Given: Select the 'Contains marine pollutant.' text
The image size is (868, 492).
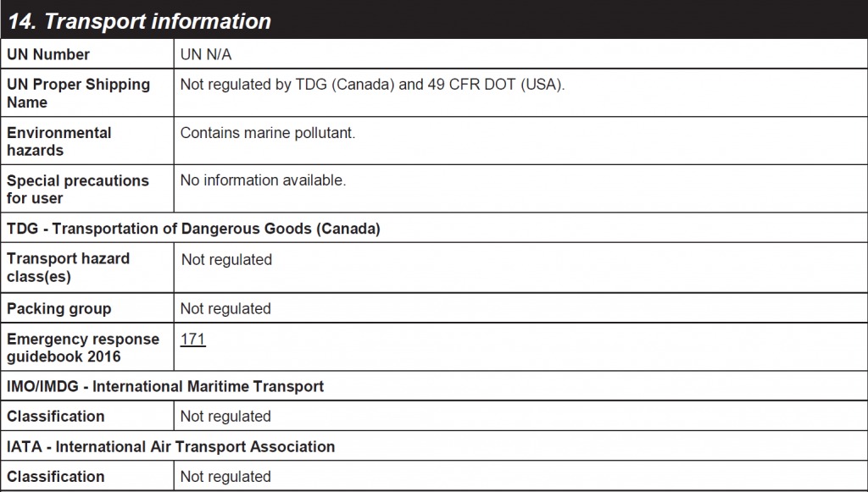Looking at the screenshot, I should click(x=268, y=133).
